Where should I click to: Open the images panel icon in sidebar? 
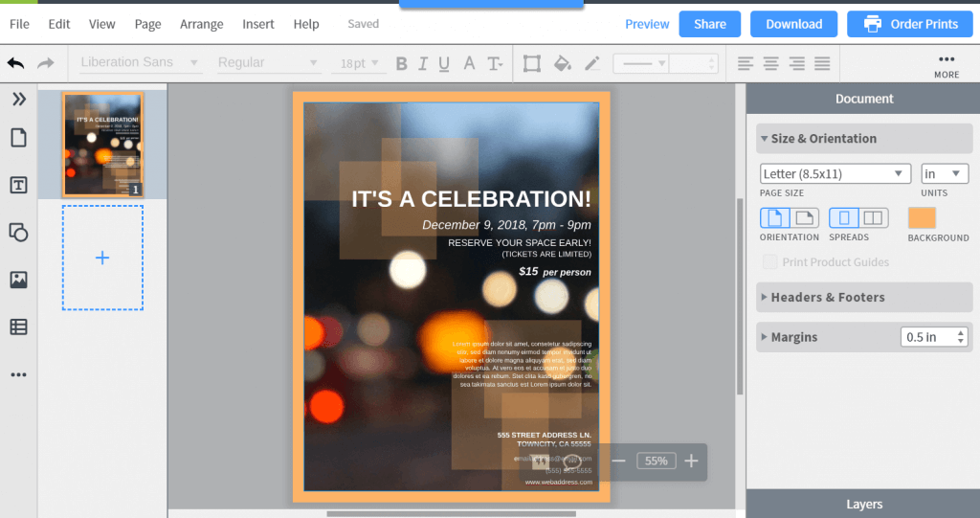(x=19, y=280)
